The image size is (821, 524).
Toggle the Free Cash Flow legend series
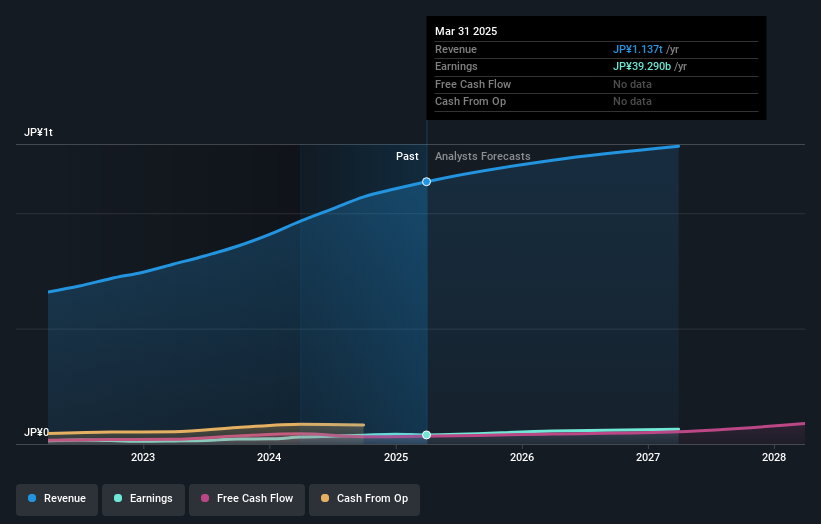click(247, 499)
